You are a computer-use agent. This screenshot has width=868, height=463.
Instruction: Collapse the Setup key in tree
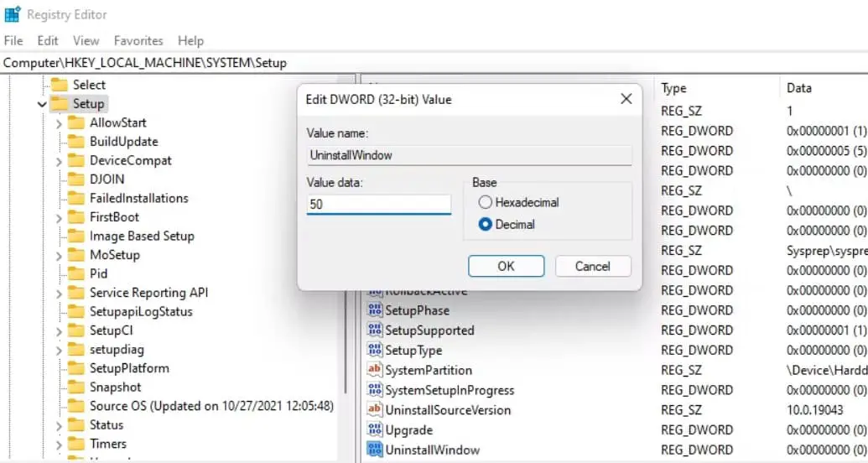pos(42,104)
